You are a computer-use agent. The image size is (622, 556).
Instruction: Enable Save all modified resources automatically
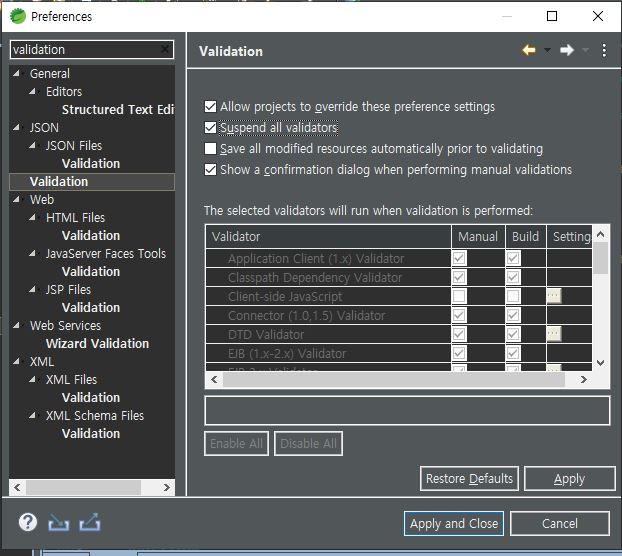[x=210, y=149]
